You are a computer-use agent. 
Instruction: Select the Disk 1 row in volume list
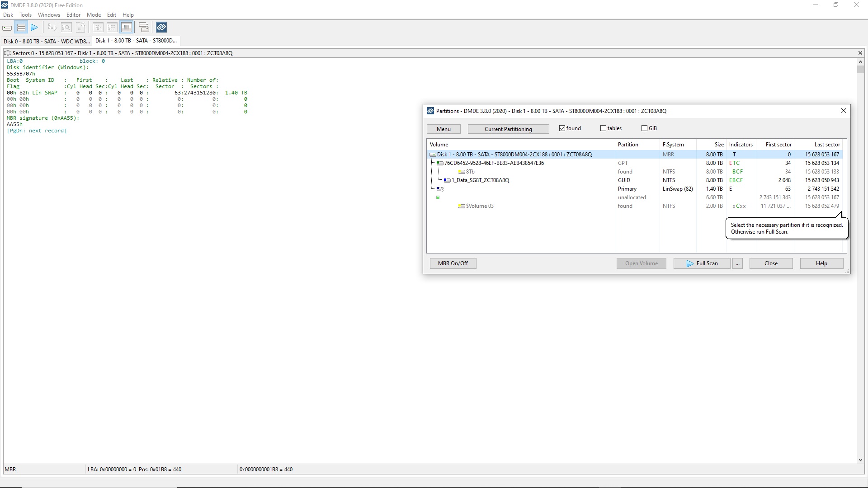point(635,155)
